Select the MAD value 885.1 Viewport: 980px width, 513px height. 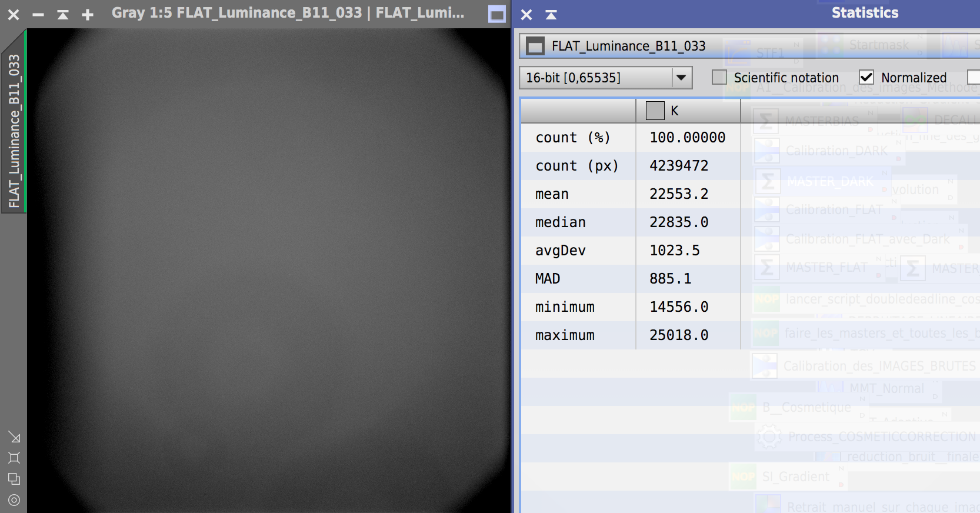pyautogui.click(x=671, y=279)
